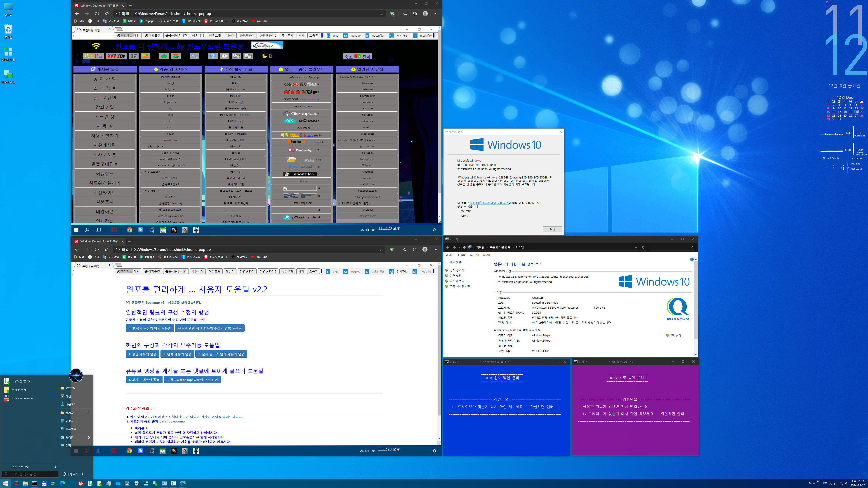Screen dimensions: 868x488
Task: Select the 특수문자 menu button in the bottom page
Action: (287, 271)
